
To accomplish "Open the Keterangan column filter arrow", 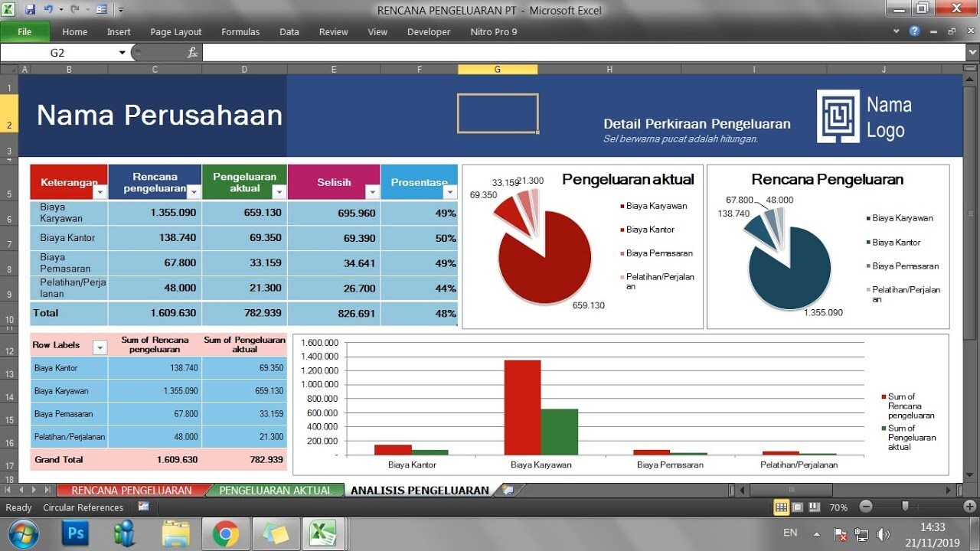I will coord(100,191).
